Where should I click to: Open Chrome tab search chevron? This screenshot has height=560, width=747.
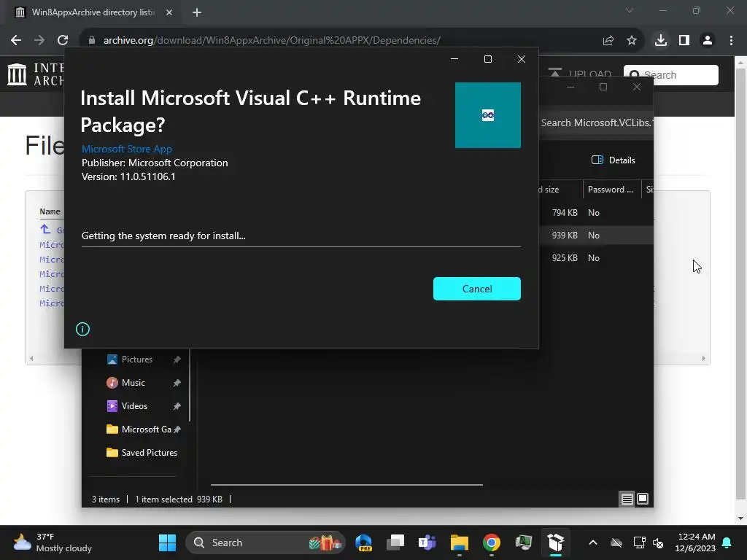[630, 10]
